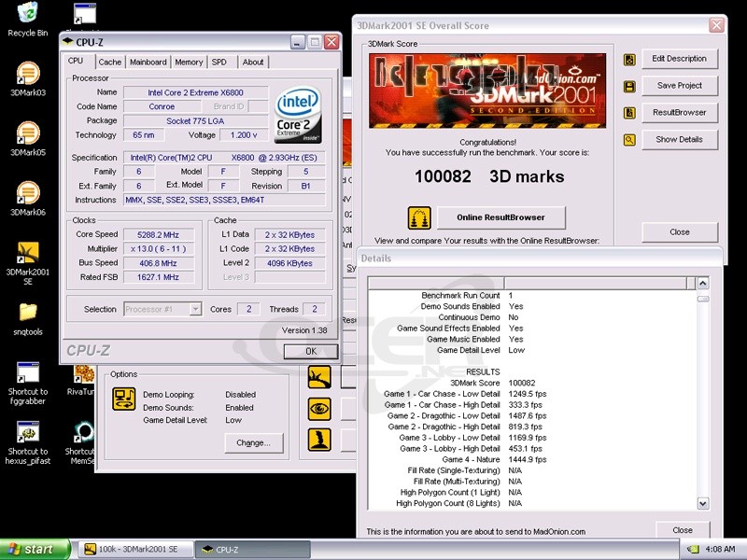
Task: Click the floppy disk icon beside Save Project
Action: pyautogui.click(x=629, y=86)
